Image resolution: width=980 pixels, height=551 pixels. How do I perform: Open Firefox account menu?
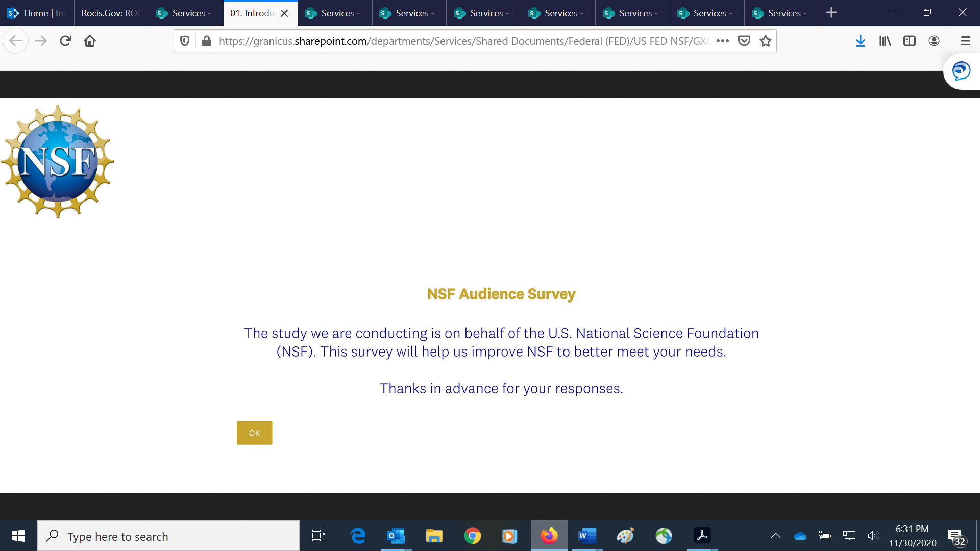point(934,41)
